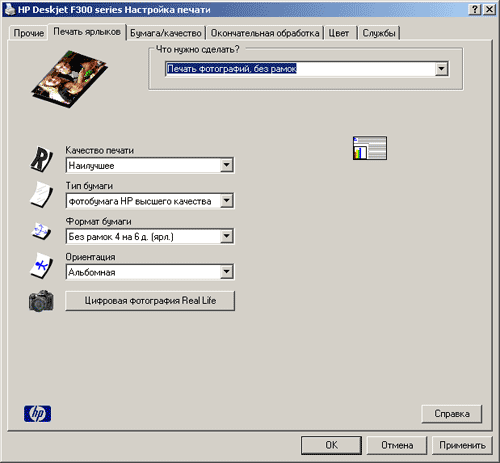Click the digital camera icon

pyautogui.click(x=41, y=301)
